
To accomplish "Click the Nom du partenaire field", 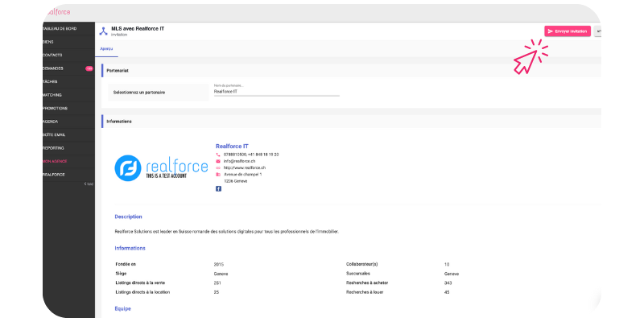I will [x=276, y=92].
